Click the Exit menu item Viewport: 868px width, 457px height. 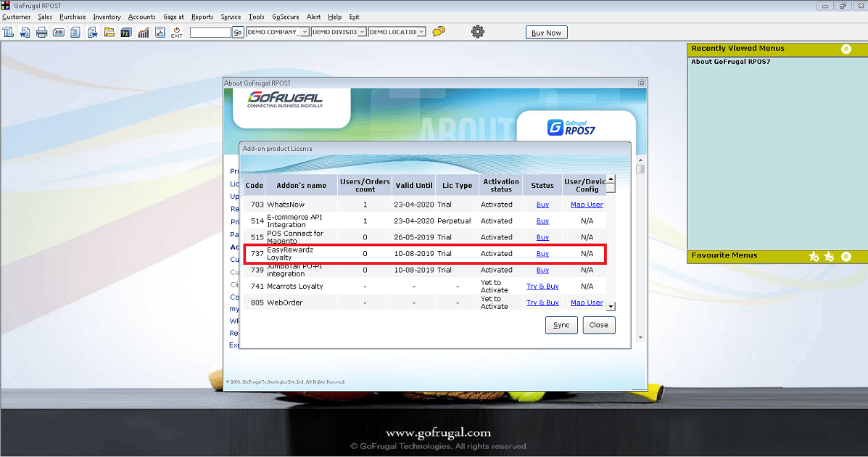(x=355, y=17)
